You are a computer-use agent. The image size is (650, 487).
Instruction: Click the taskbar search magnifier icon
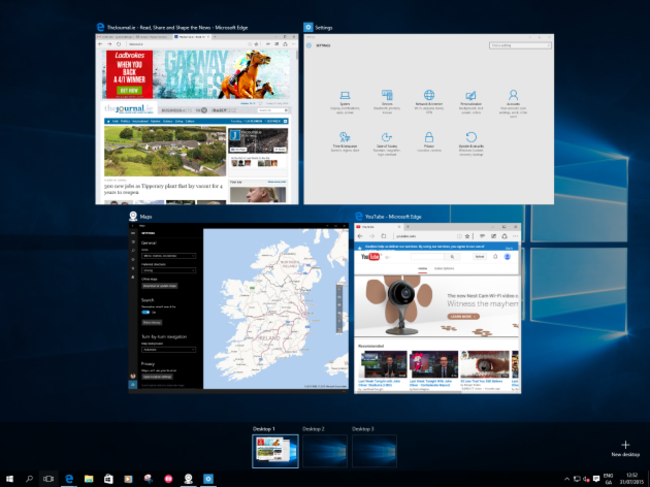click(29, 479)
